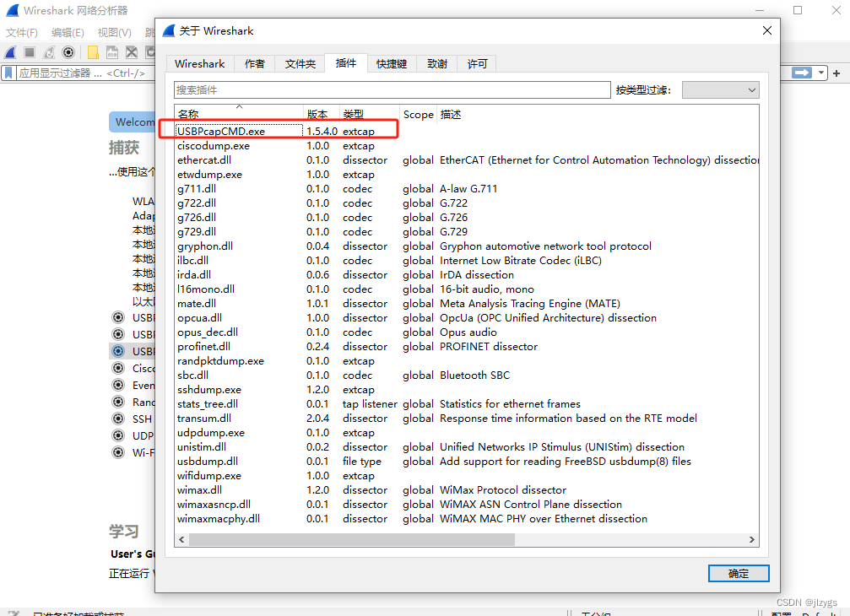The width and height of the screenshot is (850, 616).
Task: Open settings gear next to Random interface
Action: pyautogui.click(x=117, y=402)
